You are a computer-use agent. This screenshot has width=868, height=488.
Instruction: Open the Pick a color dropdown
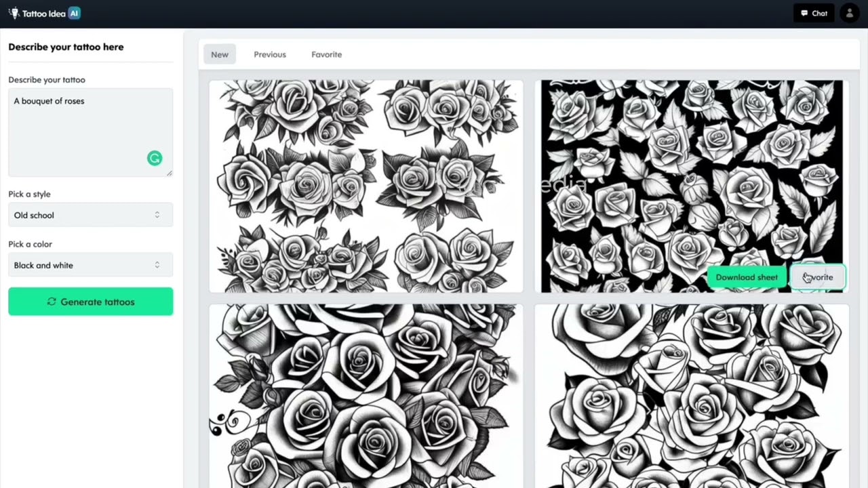[x=90, y=265]
